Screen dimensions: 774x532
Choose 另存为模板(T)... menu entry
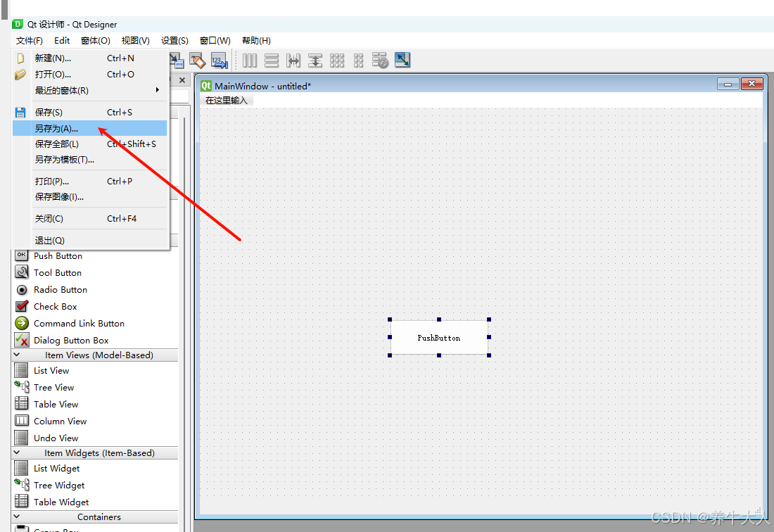90,160
